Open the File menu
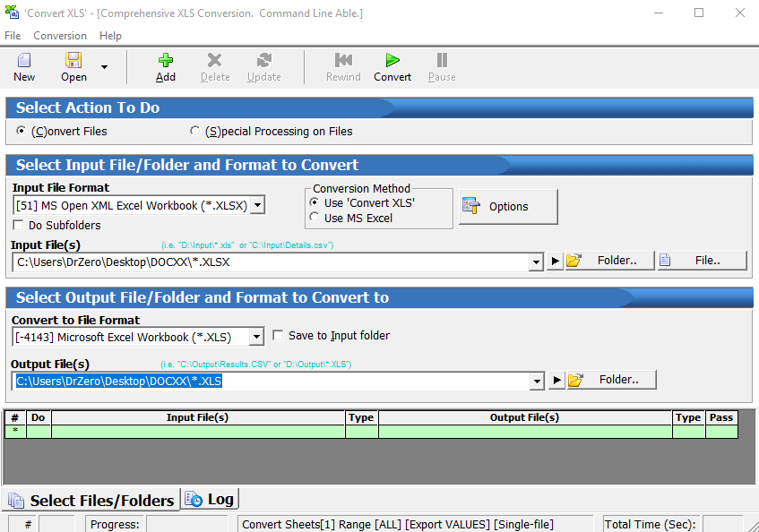This screenshot has height=532, width=759. [x=13, y=36]
